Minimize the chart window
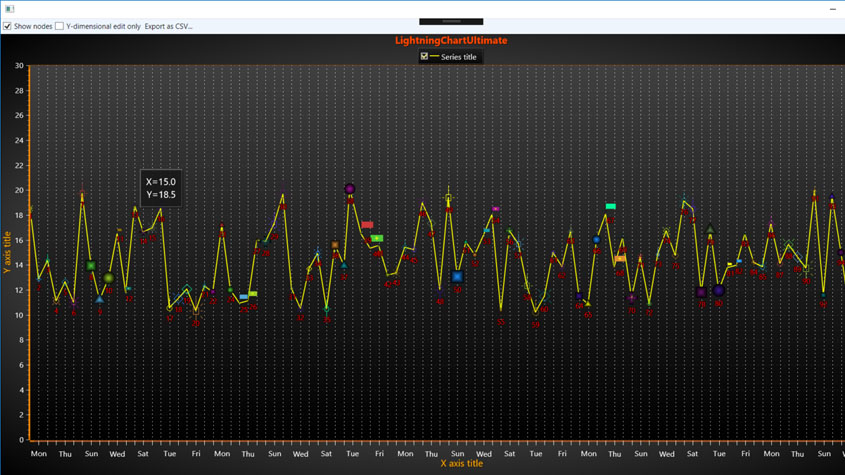Viewport: 845px width, 475px height. pyautogui.click(x=832, y=8)
